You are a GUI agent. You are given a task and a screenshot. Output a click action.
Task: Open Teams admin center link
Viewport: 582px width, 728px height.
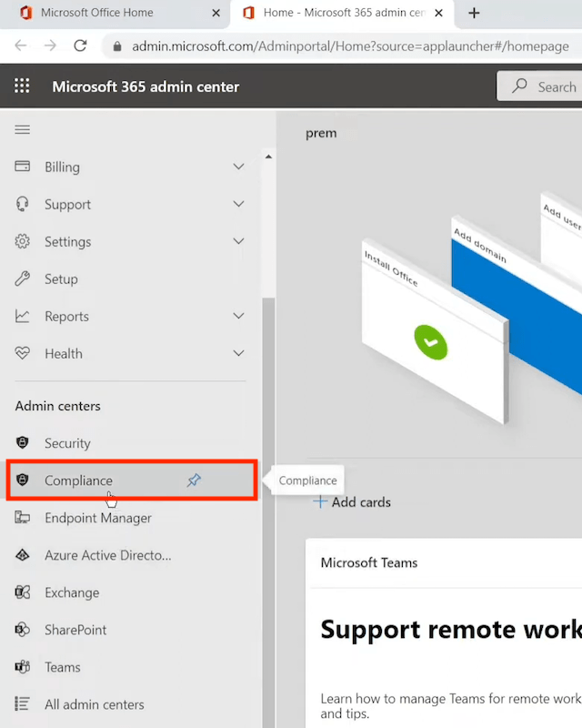click(130, 667)
